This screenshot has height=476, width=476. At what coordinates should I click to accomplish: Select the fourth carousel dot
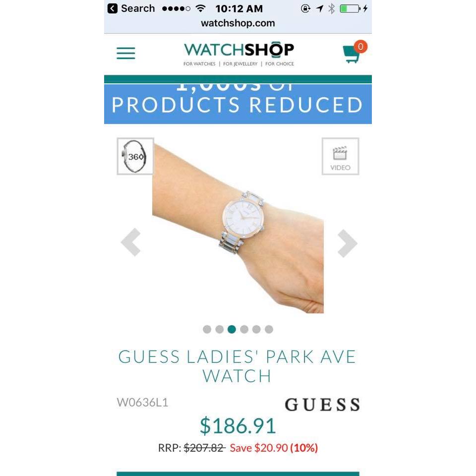[244, 329]
